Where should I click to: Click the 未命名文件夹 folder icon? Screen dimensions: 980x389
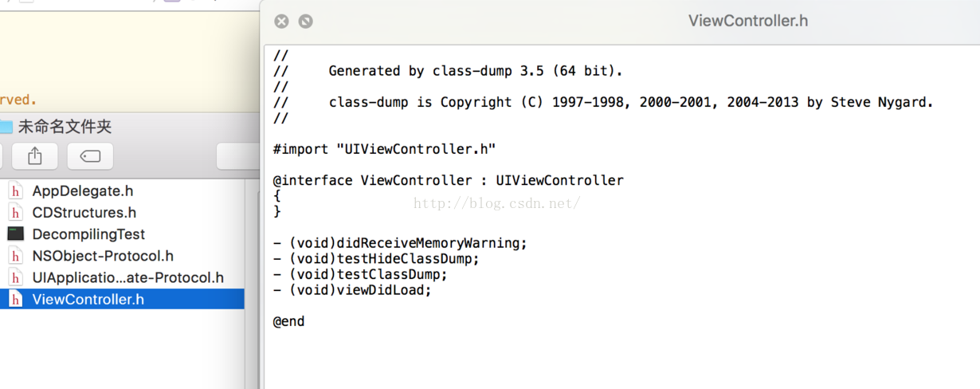tap(6, 127)
